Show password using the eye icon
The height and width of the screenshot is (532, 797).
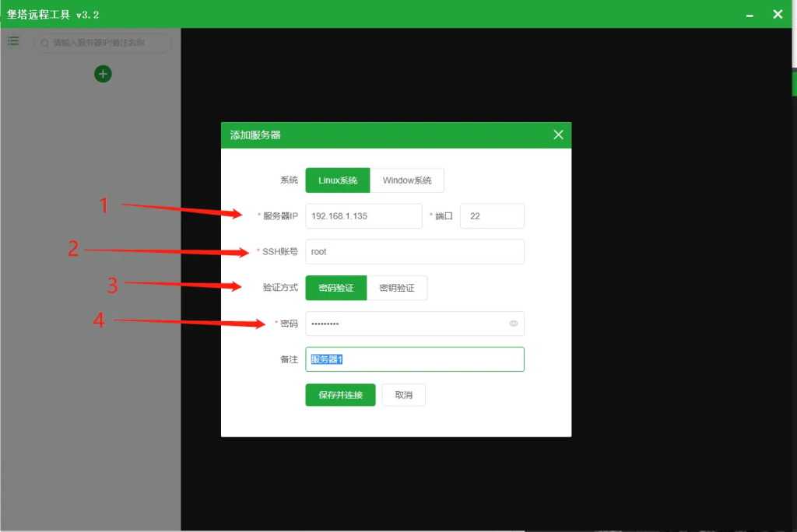click(514, 324)
